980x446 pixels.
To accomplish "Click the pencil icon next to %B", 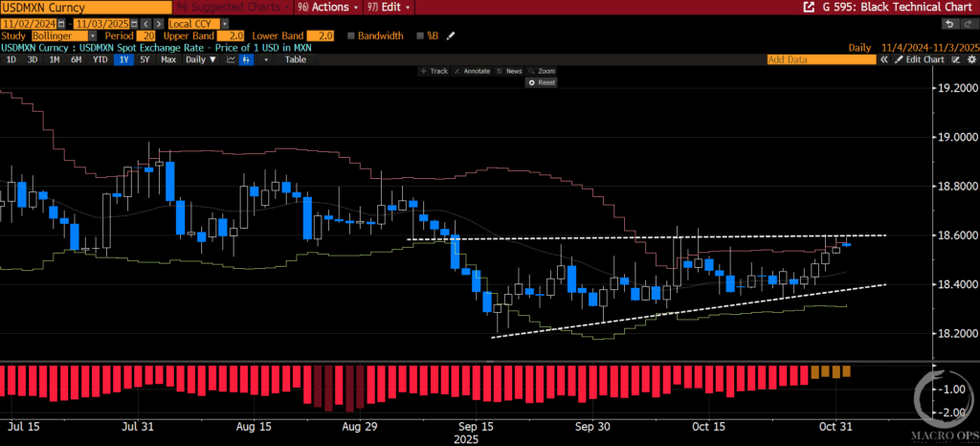I will click(451, 35).
